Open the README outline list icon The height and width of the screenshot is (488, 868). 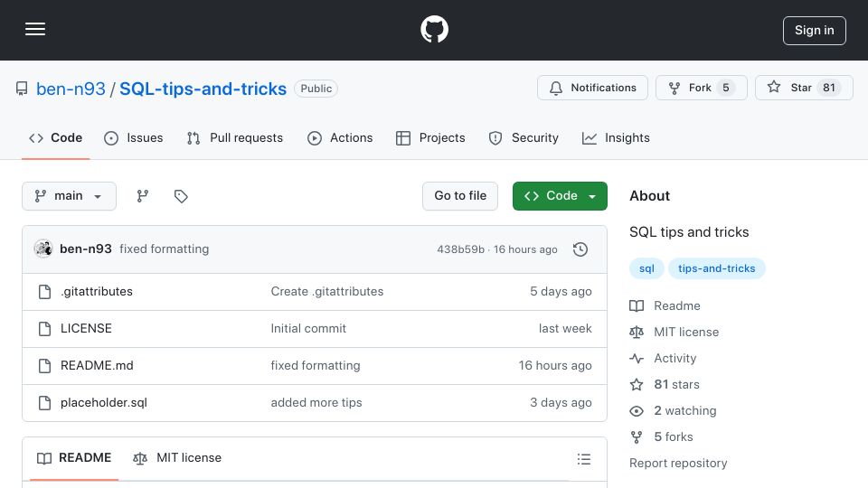tap(584, 459)
